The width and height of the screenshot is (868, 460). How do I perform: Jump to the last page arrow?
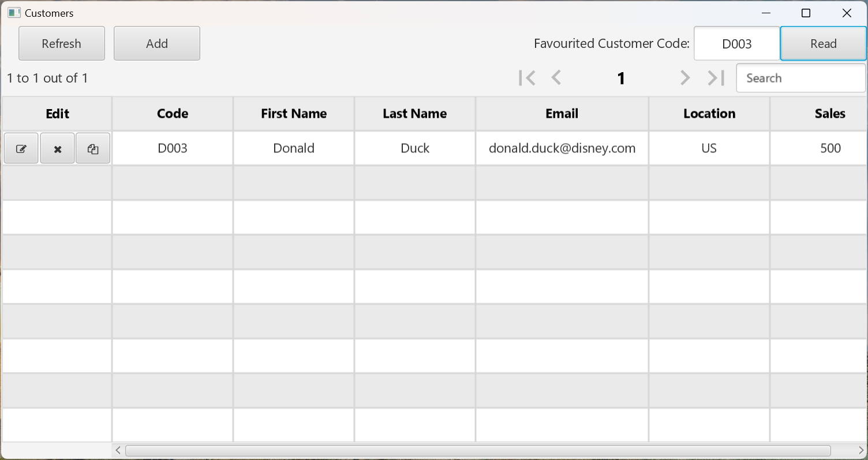tap(716, 78)
